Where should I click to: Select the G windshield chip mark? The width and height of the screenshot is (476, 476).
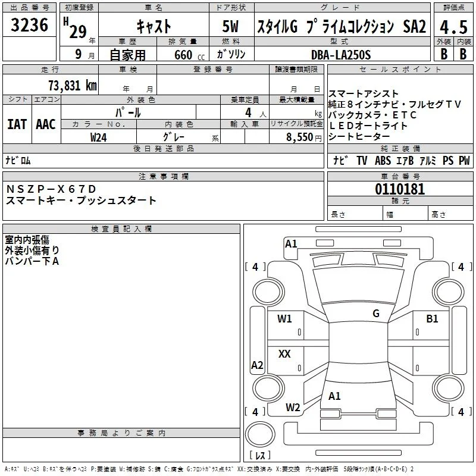pos(376,314)
